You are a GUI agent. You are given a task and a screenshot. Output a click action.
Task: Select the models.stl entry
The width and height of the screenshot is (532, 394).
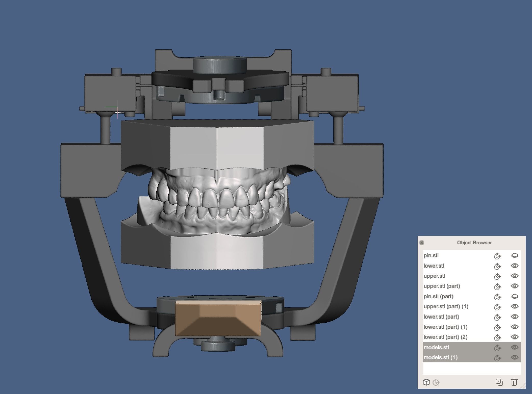[436, 347]
